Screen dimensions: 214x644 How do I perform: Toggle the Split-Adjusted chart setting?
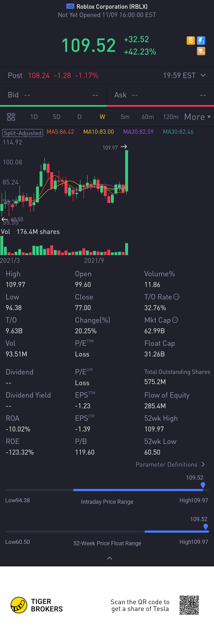tap(23, 133)
